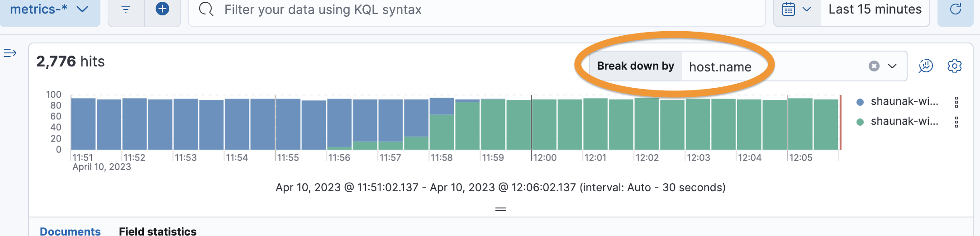This screenshot has width=980, height=236.
Task: Click the chart resize handle bar
Action: point(501,209)
